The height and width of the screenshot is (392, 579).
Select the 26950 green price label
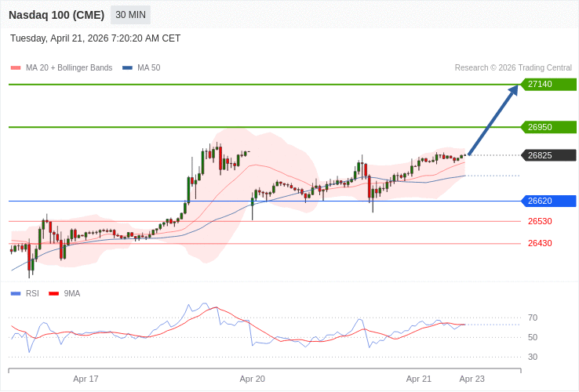pos(548,127)
